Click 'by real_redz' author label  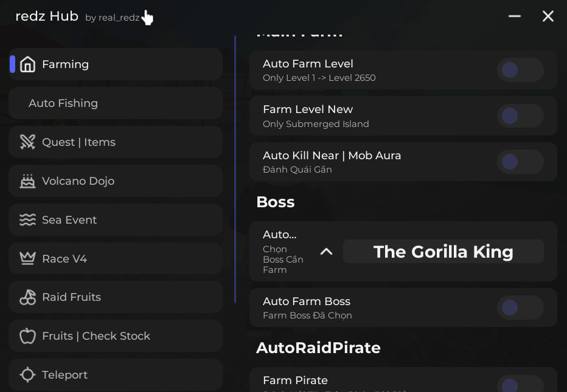(x=113, y=18)
